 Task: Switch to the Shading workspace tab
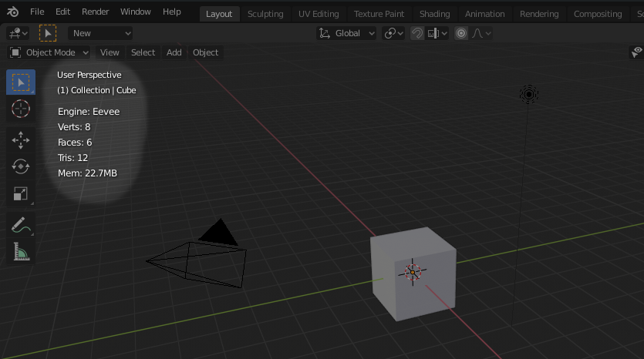[434, 14]
